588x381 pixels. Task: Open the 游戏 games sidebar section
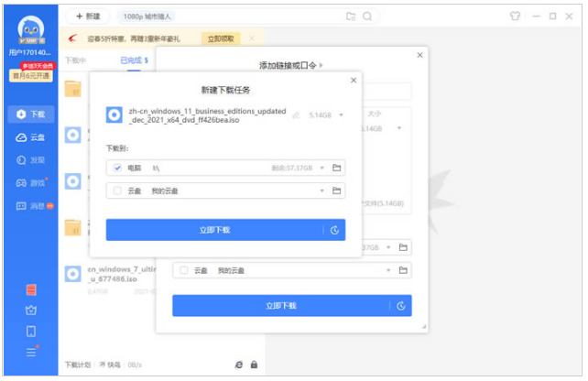(x=30, y=183)
